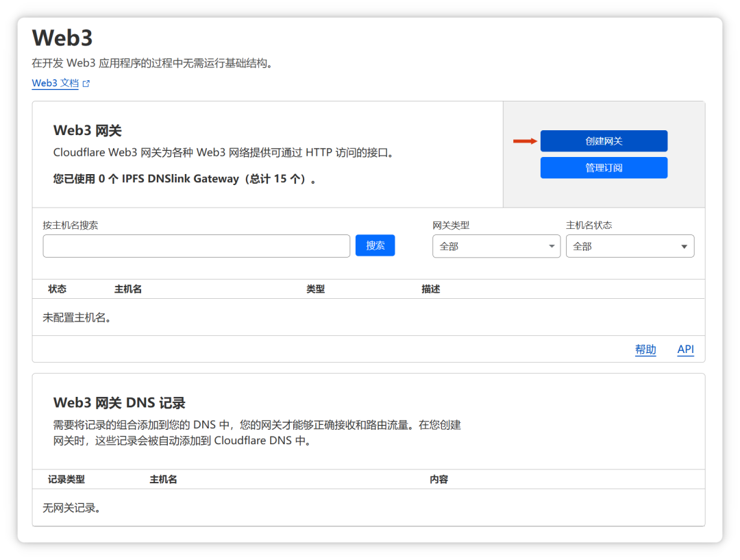
Task: Click external link icon beside Web3 文档
Action: [86, 84]
